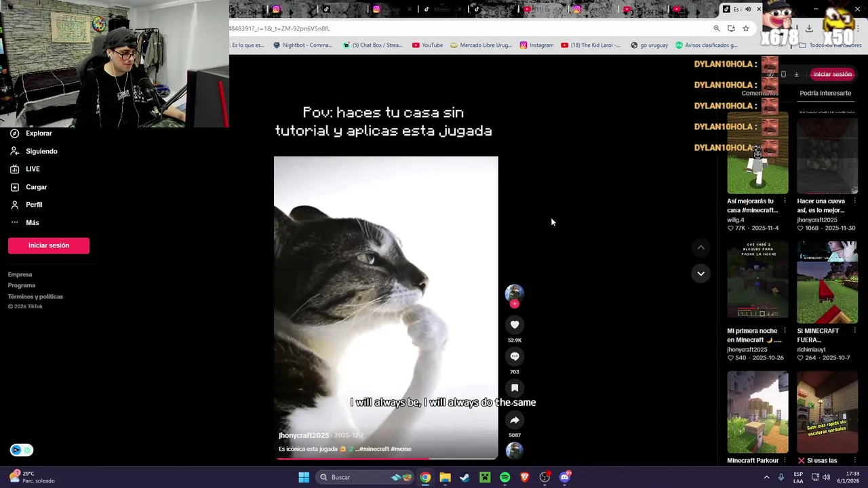The width and height of the screenshot is (868, 488).
Task: Open the Chat Box / Stream bookmark
Action: [373, 45]
